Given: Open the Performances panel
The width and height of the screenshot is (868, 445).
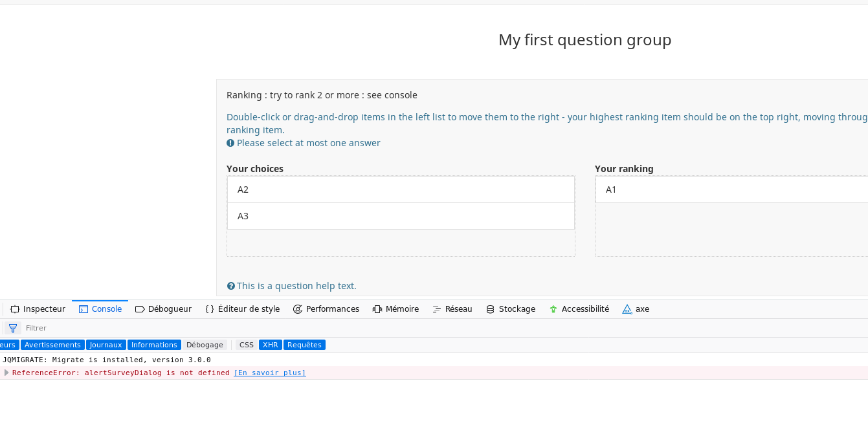Looking at the screenshot, I should tap(326, 309).
